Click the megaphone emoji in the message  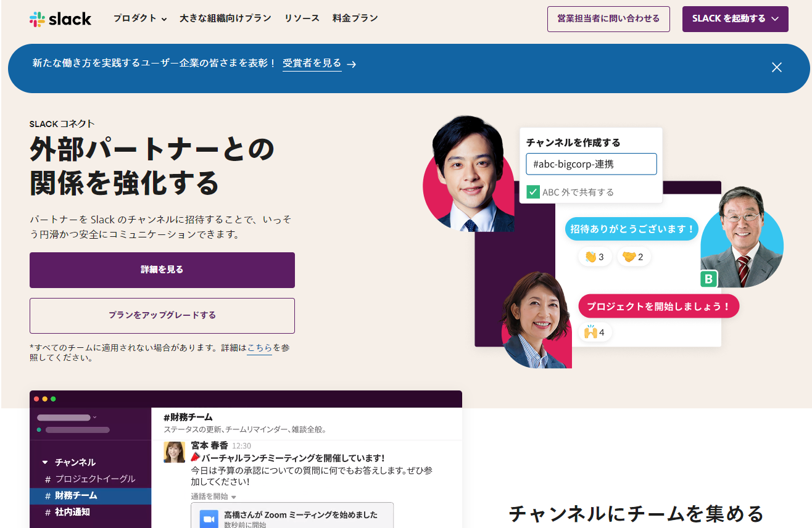(x=195, y=458)
